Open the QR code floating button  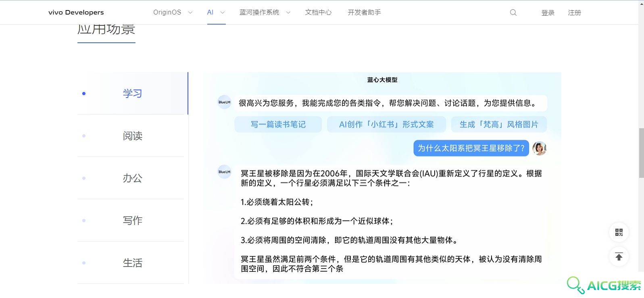tap(619, 232)
